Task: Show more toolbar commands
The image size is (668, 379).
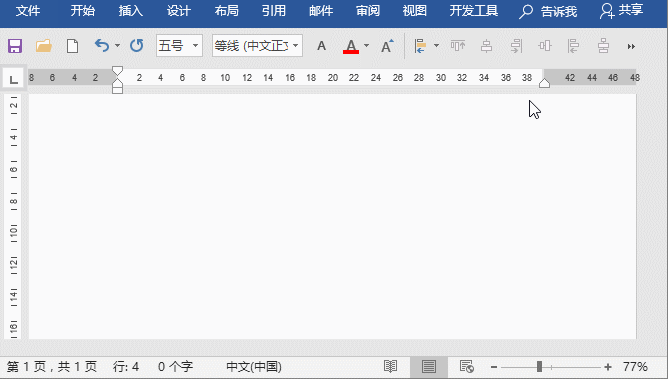Action: pos(631,46)
